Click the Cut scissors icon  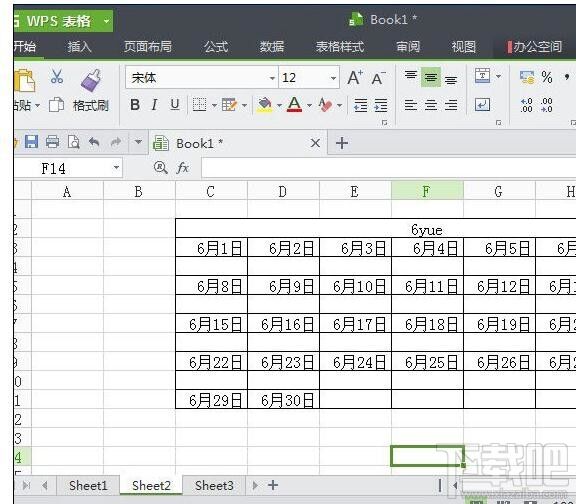click(57, 76)
